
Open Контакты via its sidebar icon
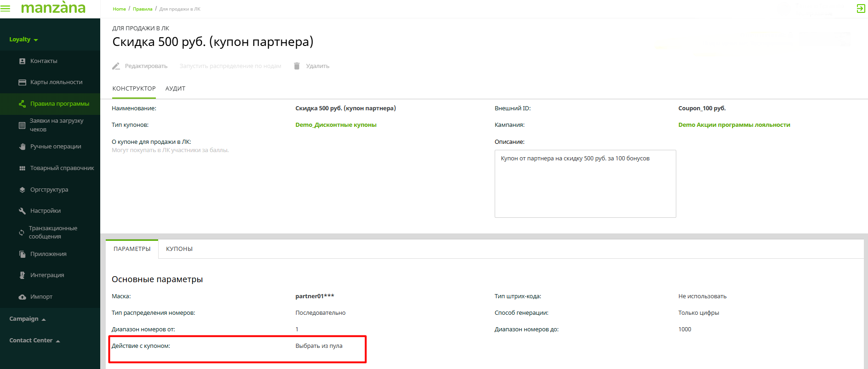[22, 61]
